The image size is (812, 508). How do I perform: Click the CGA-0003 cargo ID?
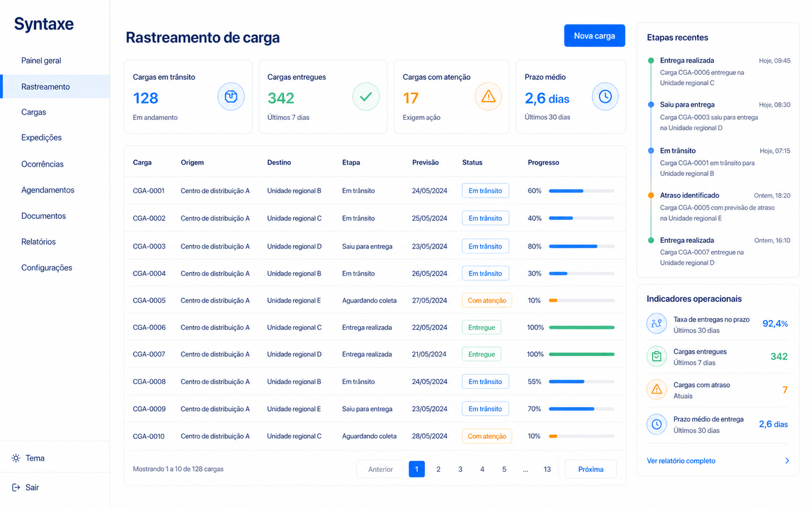(149, 246)
